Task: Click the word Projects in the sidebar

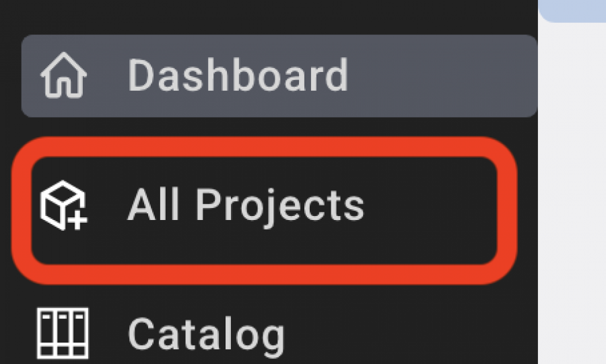Action: 280,207
